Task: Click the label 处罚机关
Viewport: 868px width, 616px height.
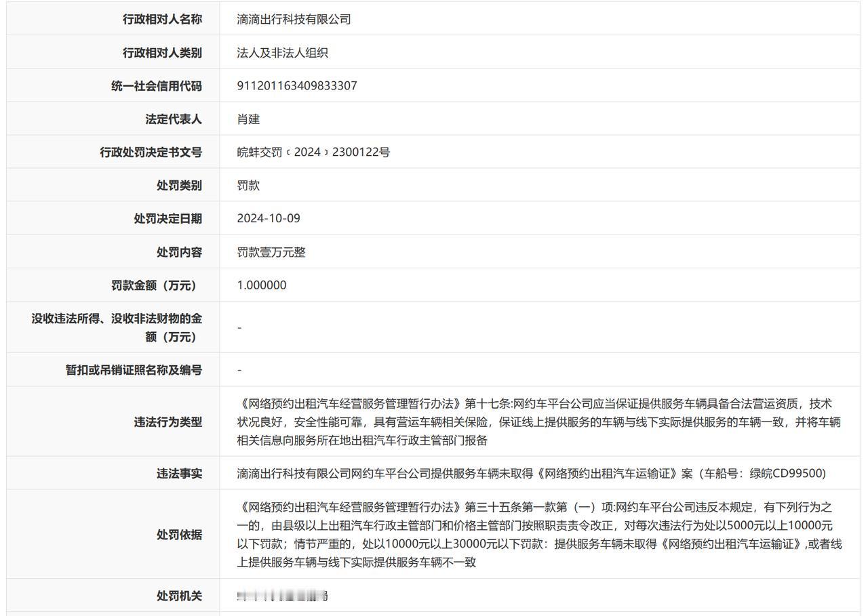Action: (x=179, y=596)
